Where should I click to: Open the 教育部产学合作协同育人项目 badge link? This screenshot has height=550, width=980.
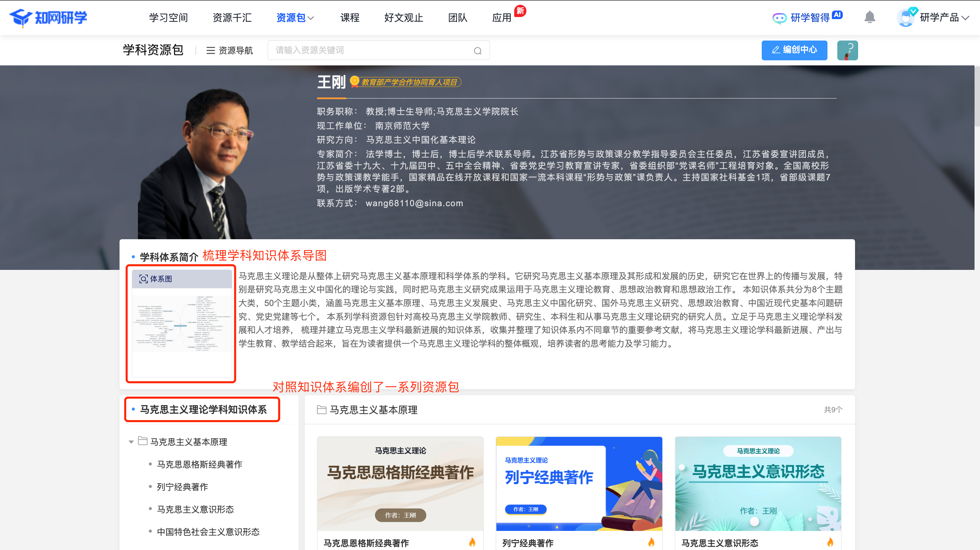coord(409,82)
